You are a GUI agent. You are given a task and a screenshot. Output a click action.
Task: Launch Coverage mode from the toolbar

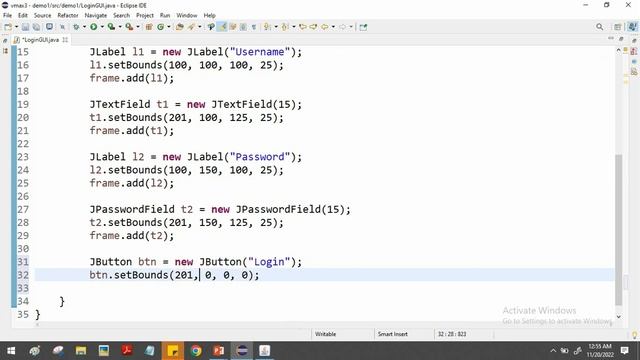111,27
